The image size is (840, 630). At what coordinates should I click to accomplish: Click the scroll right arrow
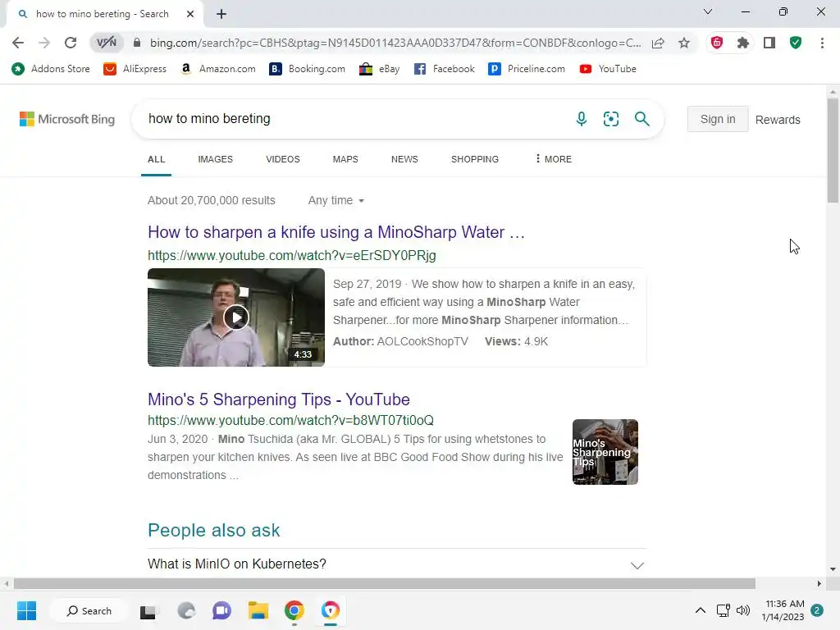(819, 583)
